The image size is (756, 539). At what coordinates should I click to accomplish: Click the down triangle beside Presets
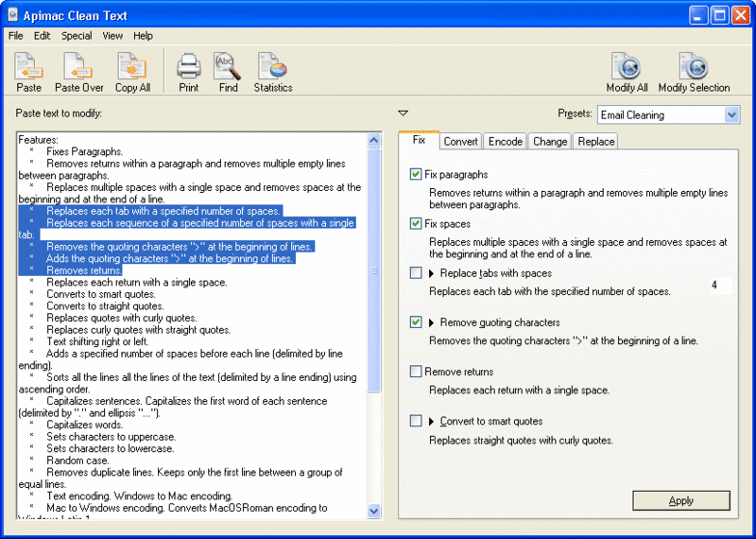404,113
